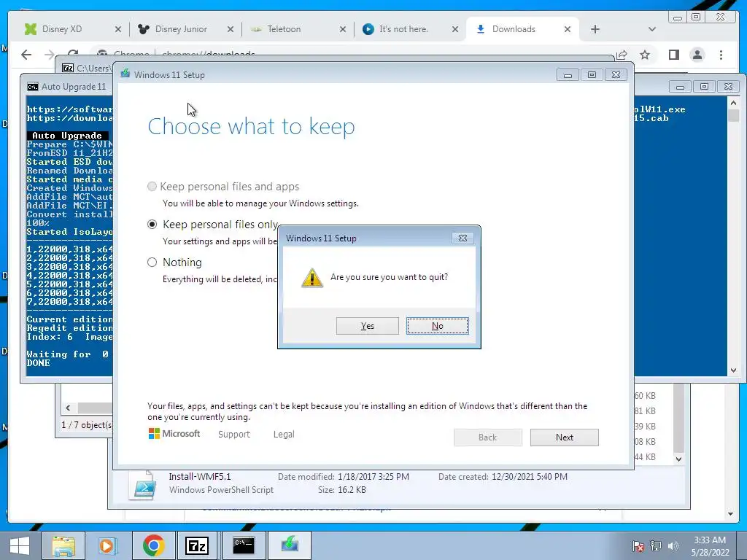Click the Next button in Setup
Image resolution: width=747 pixels, height=560 pixels.
click(564, 437)
